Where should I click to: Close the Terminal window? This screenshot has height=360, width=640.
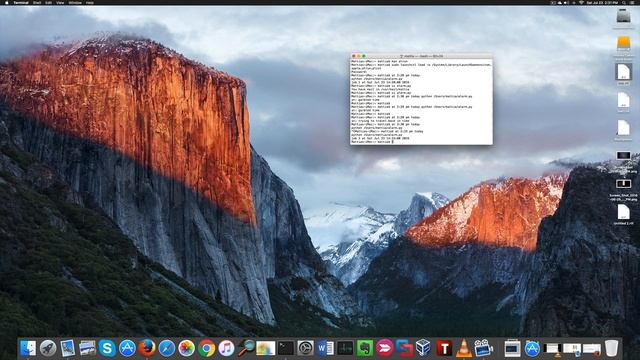(x=354, y=56)
